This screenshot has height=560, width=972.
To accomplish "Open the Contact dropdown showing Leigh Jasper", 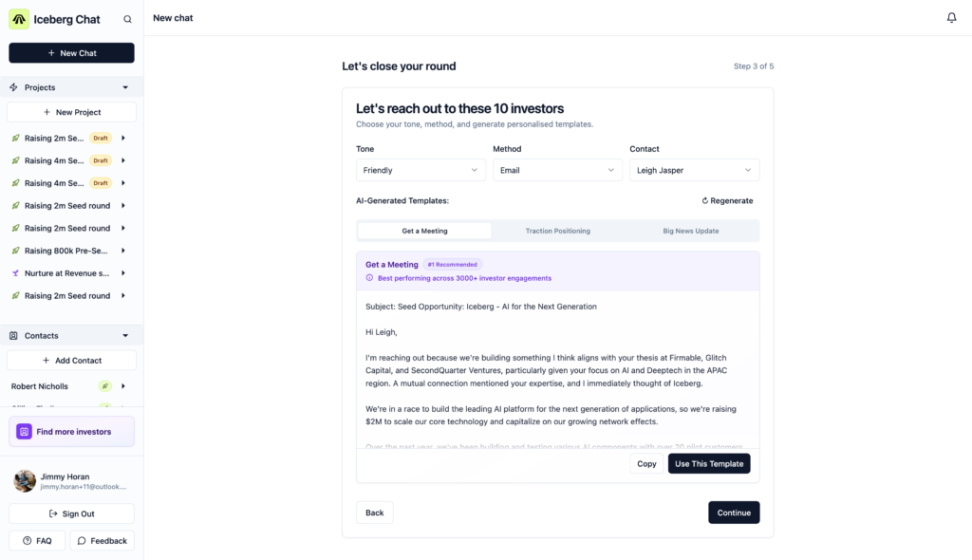I will point(694,170).
